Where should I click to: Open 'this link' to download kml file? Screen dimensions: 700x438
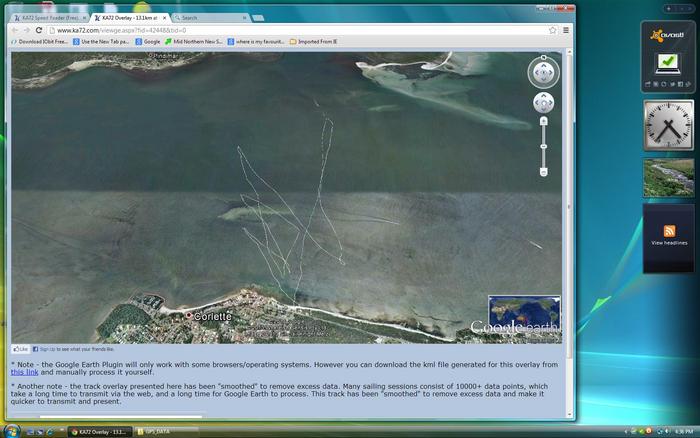pyautogui.click(x=25, y=372)
